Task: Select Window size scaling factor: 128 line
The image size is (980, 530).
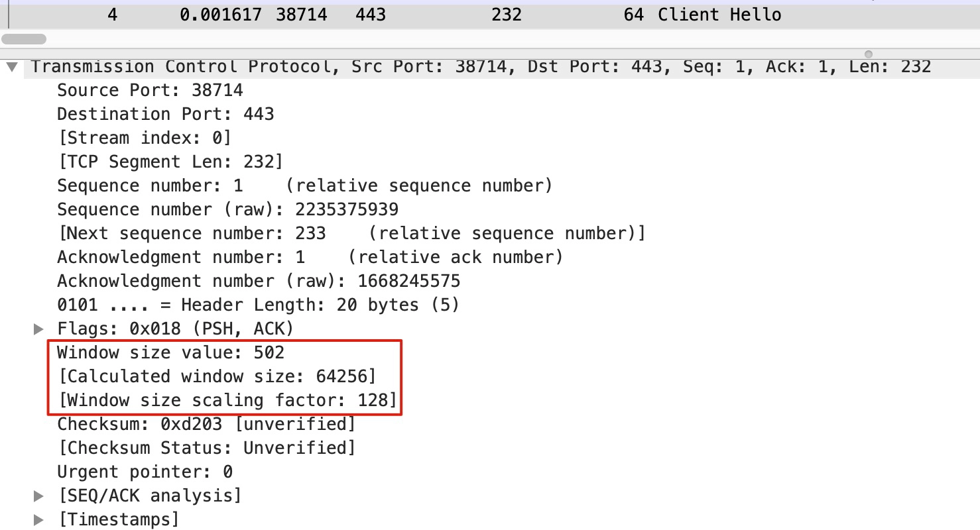Action: click(227, 400)
